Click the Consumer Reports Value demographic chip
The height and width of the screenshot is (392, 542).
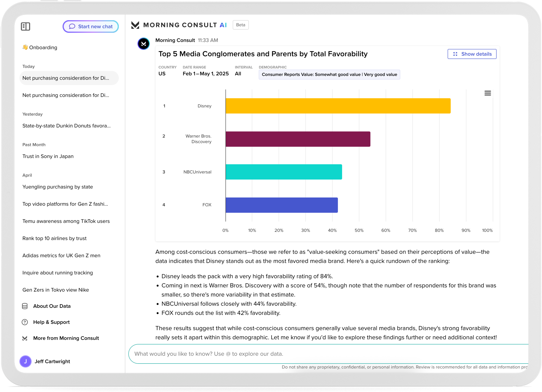click(329, 74)
